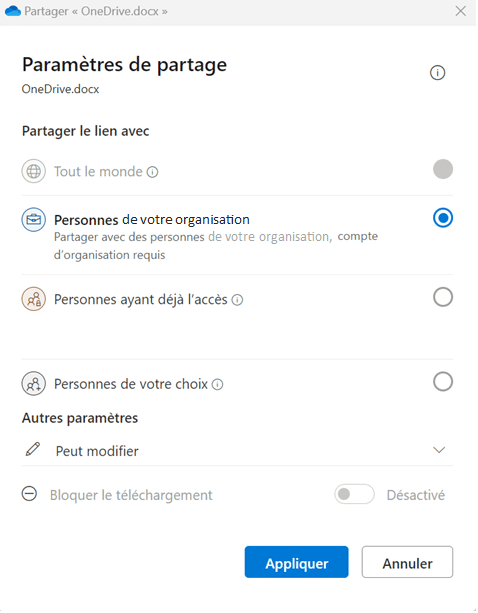The width and height of the screenshot is (478, 613).
Task: Click info icon next to Tout le monde
Action: click(152, 172)
